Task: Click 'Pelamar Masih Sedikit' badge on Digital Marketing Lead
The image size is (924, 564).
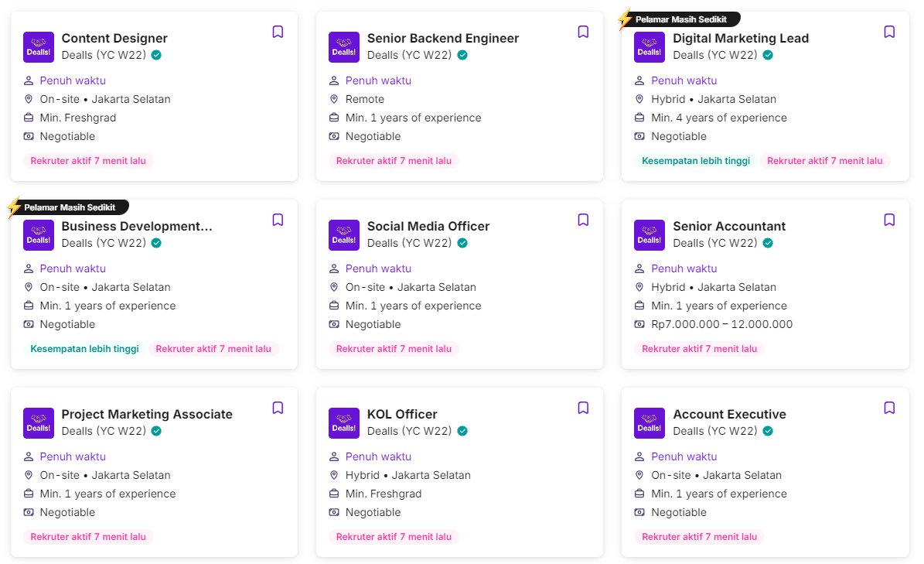Action: [680, 19]
